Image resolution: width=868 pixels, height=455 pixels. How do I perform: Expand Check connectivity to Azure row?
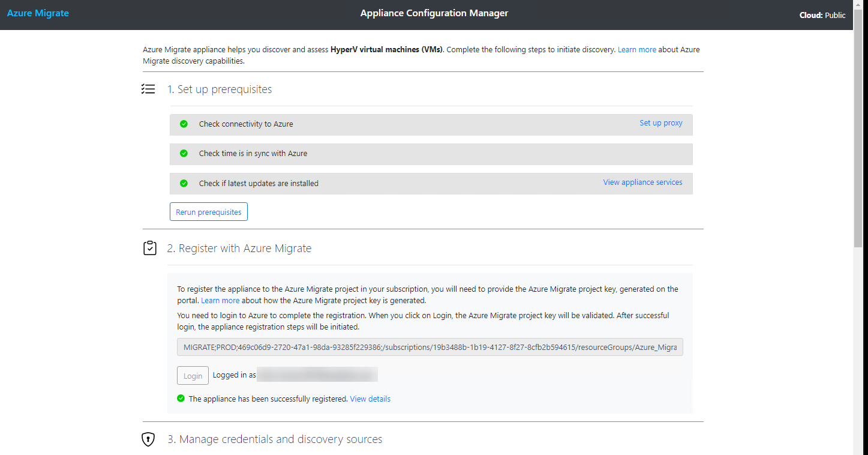pos(431,124)
